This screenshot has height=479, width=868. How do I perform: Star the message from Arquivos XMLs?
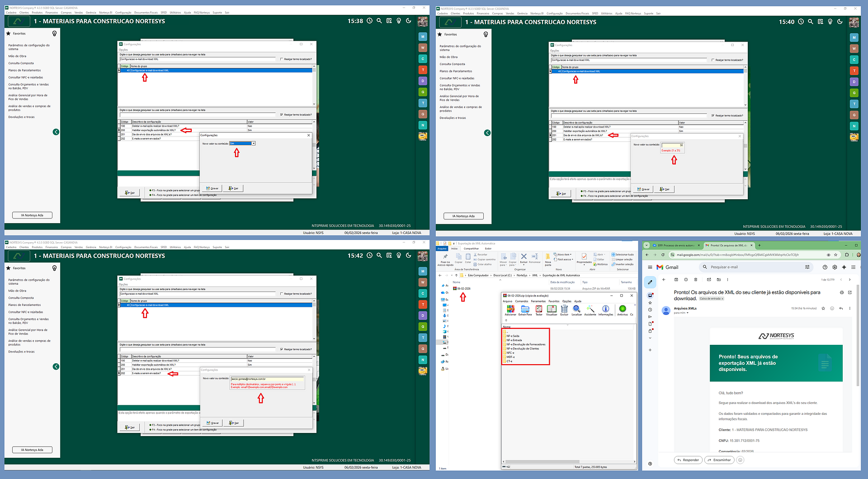pyautogui.click(x=823, y=308)
